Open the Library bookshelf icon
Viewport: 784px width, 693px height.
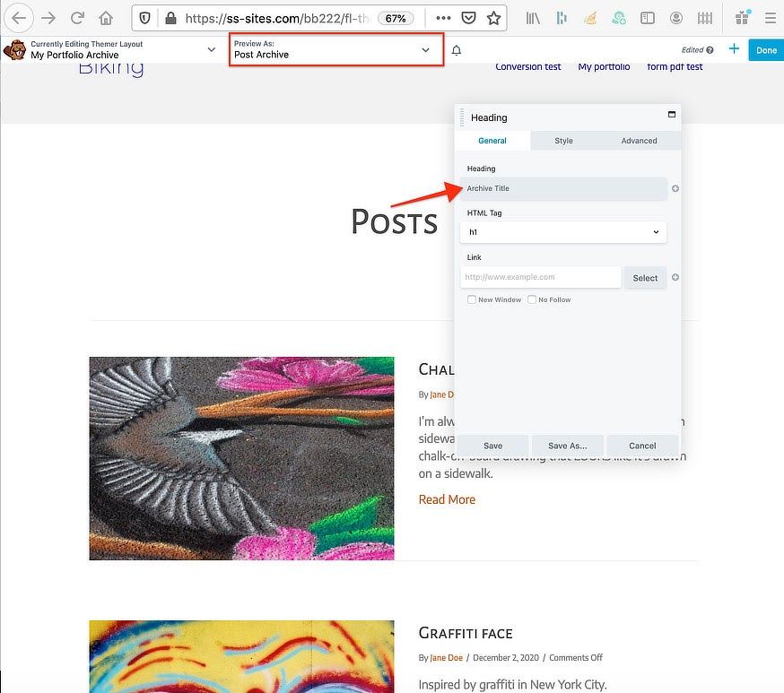pyautogui.click(x=534, y=18)
